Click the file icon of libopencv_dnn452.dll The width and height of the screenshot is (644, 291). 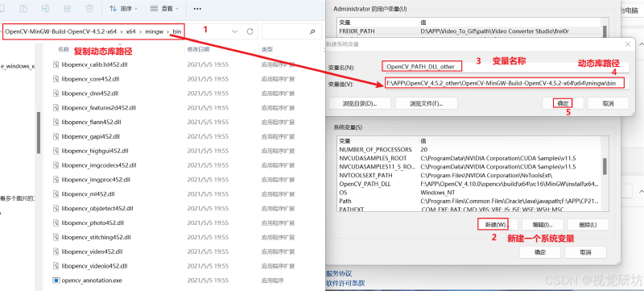pos(56,94)
